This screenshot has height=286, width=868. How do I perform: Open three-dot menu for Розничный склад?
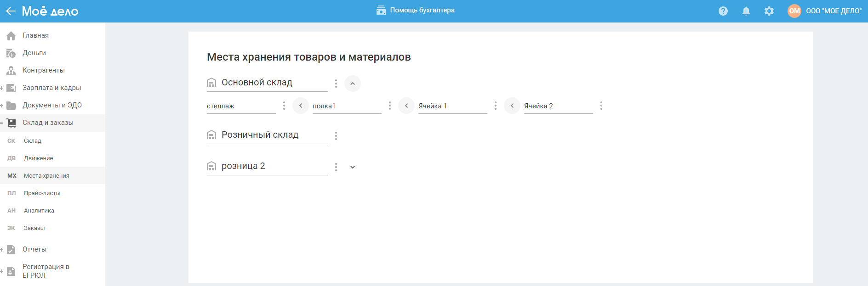coord(336,136)
